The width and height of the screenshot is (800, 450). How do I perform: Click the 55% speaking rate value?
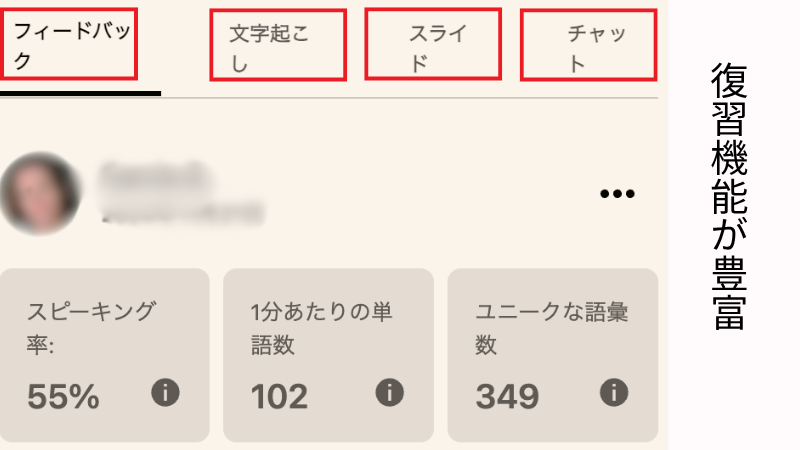coord(63,396)
